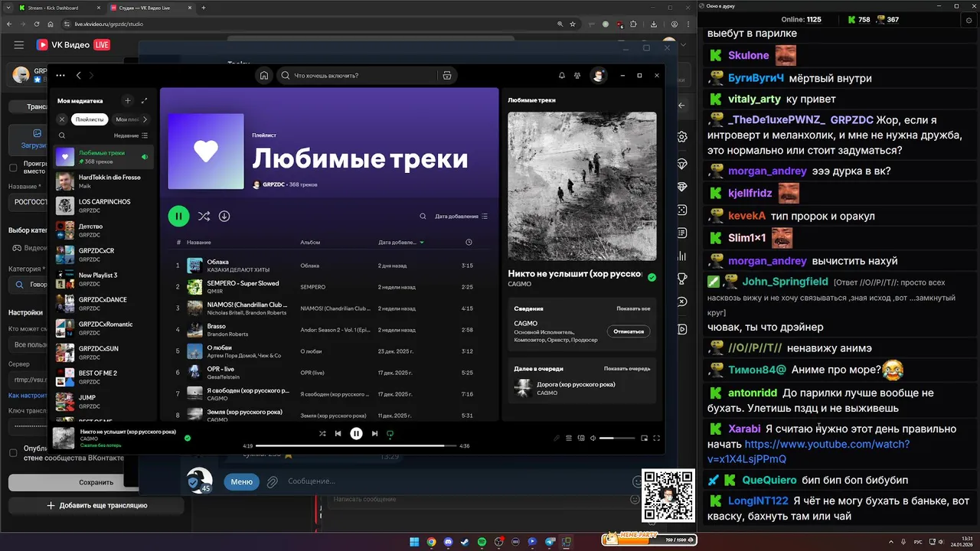Switch to Студия VK Видео Live tab
This screenshot has width=980, height=551.
149,8
